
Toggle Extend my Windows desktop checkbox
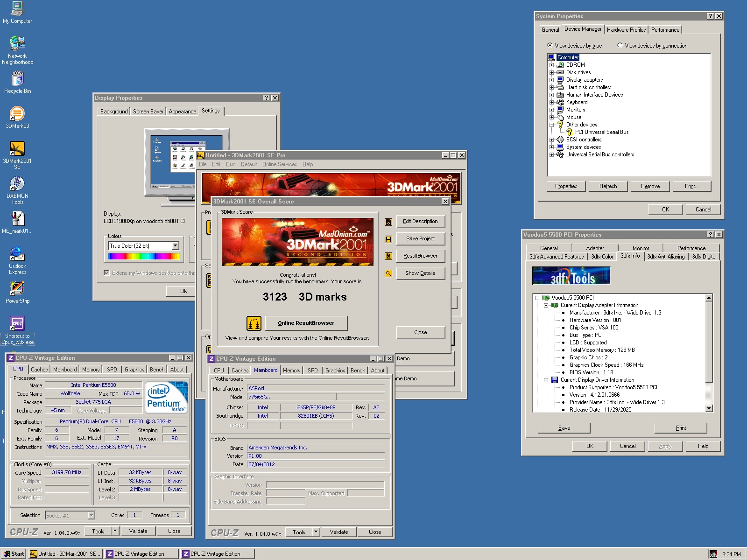[106, 273]
